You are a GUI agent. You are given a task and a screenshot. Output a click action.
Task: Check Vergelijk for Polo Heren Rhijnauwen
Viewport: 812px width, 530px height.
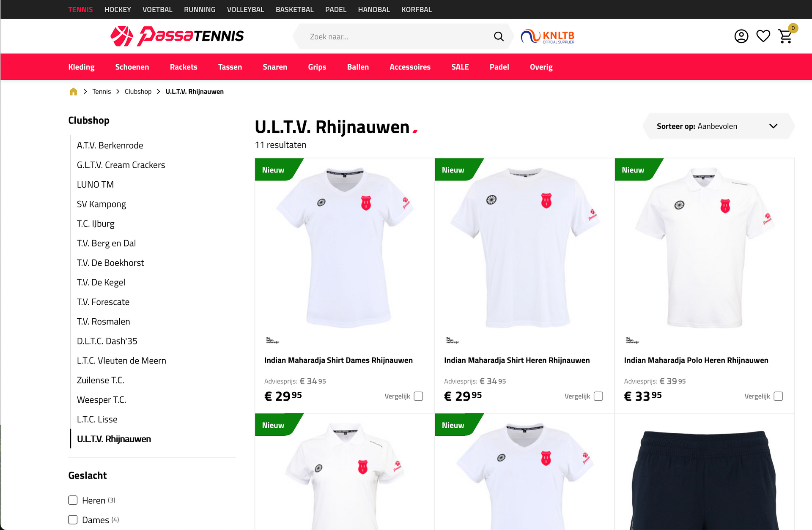(x=778, y=396)
